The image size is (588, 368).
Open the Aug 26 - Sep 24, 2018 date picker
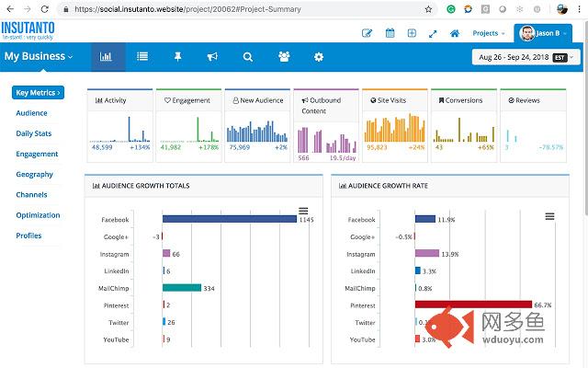[526, 57]
